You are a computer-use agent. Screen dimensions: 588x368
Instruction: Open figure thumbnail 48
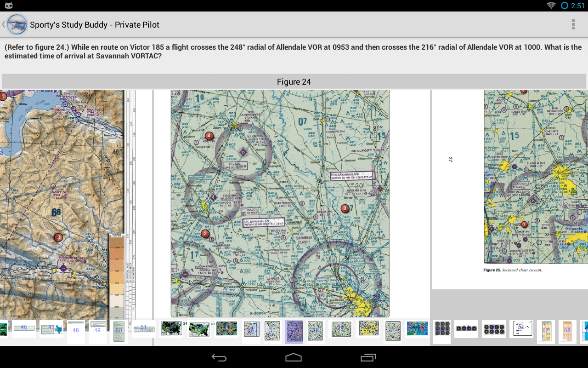point(76,331)
